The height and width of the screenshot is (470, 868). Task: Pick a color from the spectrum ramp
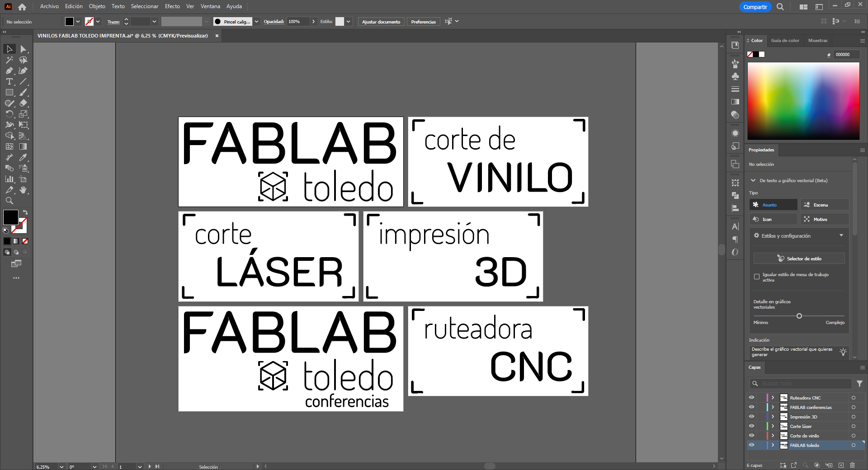803,101
